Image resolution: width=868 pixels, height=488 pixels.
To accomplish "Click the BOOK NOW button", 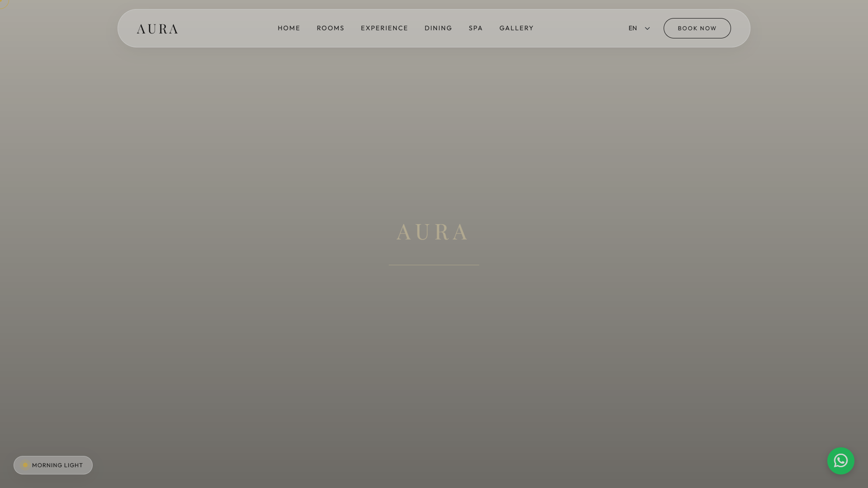I will point(697,28).
